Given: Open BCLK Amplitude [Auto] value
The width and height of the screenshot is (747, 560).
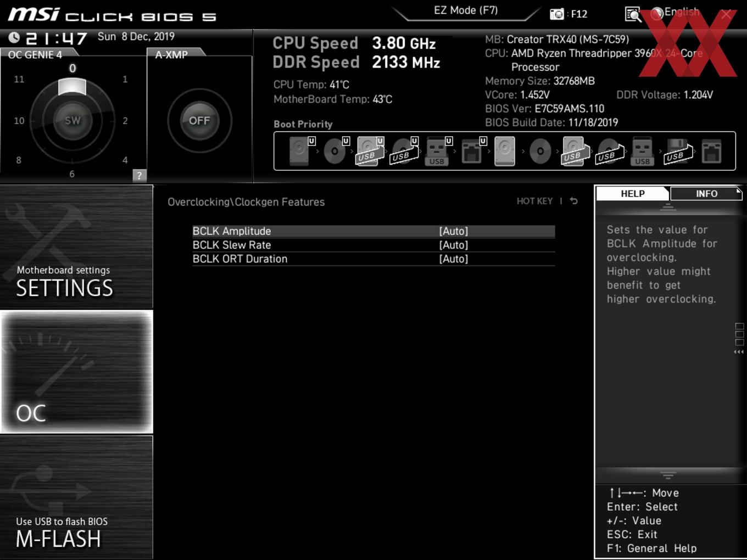Looking at the screenshot, I should tap(454, 231).
